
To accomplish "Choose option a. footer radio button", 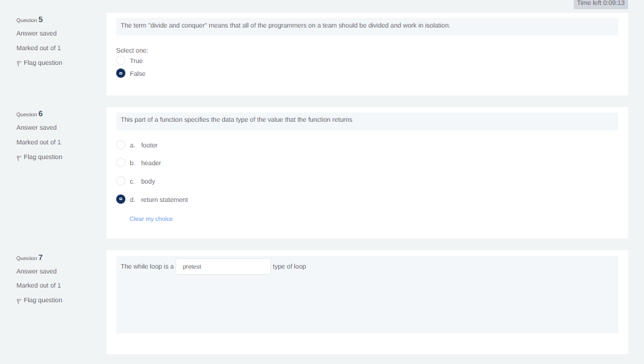I will click(x=120, y=144).
